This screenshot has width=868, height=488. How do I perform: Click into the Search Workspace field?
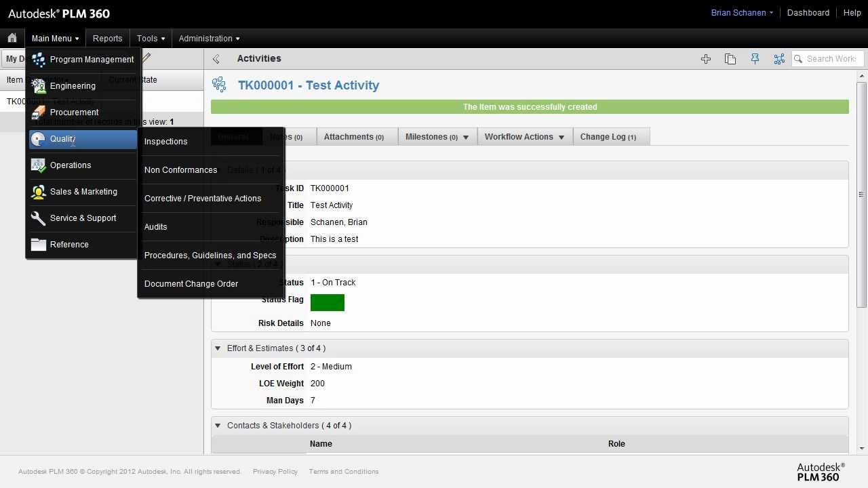pyautogui.click(x=829, y=59)
